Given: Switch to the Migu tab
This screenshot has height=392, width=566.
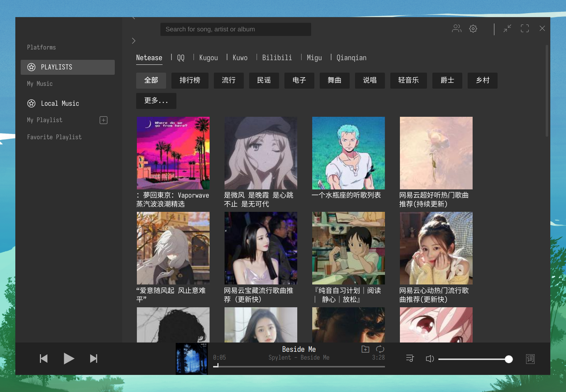Looking at the screenshot, I should pyautogui.click(x=314, y=58).
